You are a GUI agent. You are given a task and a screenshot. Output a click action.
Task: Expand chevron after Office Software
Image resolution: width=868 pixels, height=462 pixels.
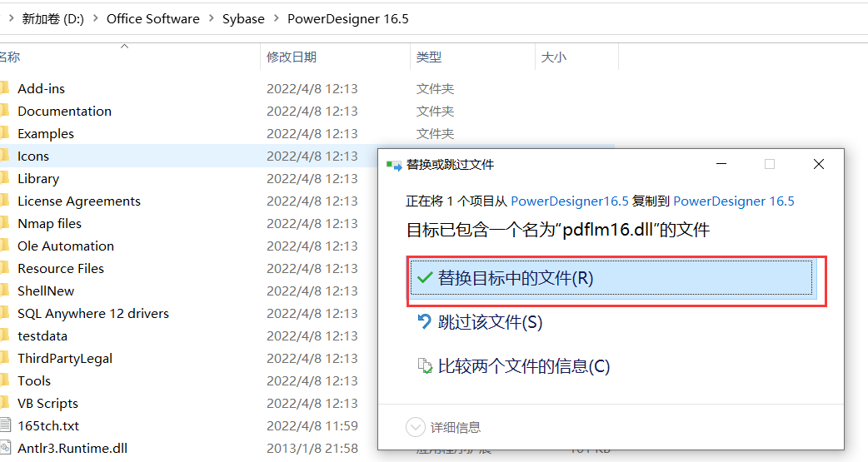[x=211, y=19]
